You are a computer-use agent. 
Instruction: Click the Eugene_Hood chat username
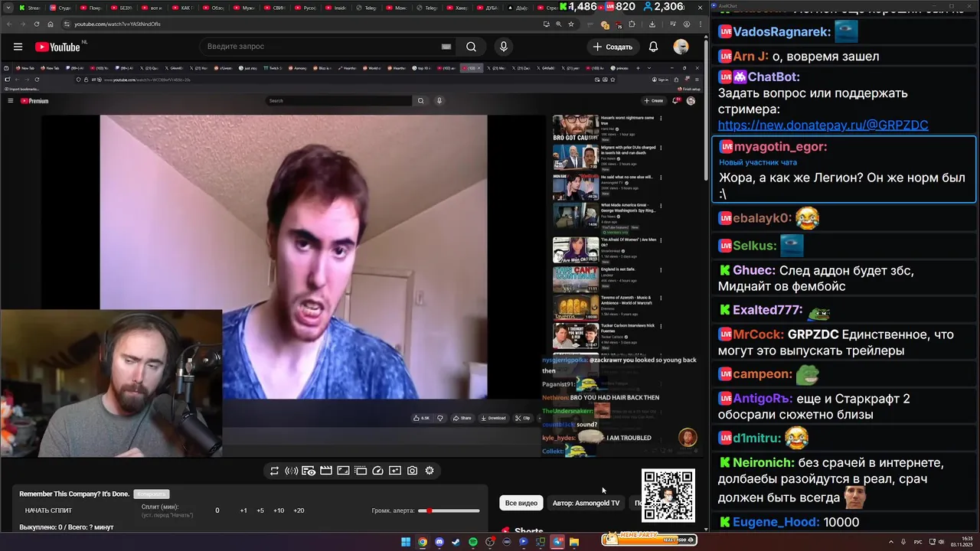pyautogui.click(x=774, y=523)
